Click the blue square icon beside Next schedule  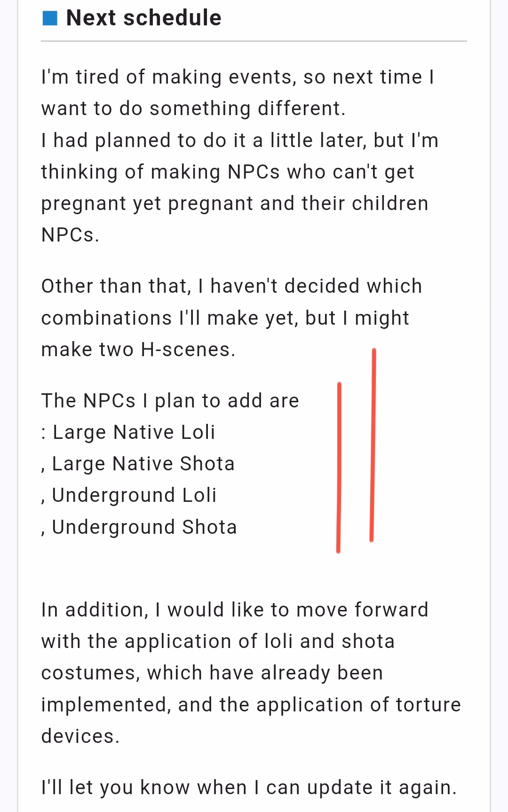pos(50,19)
